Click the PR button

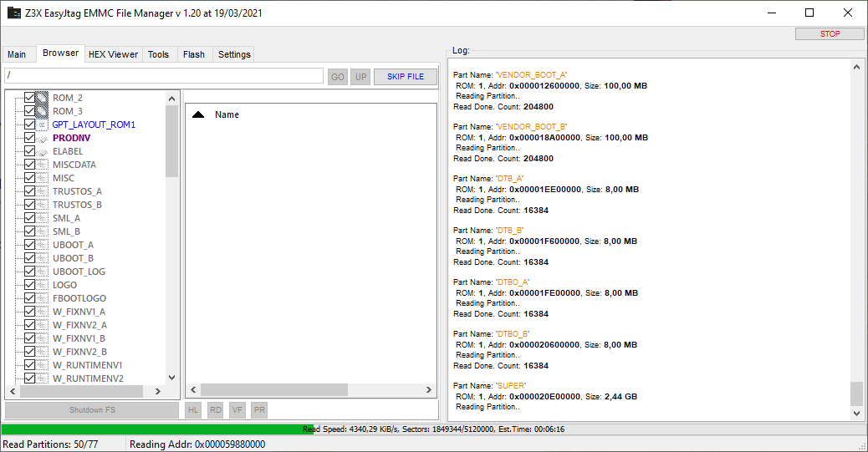pyautogui.click(x=259, y=410)
